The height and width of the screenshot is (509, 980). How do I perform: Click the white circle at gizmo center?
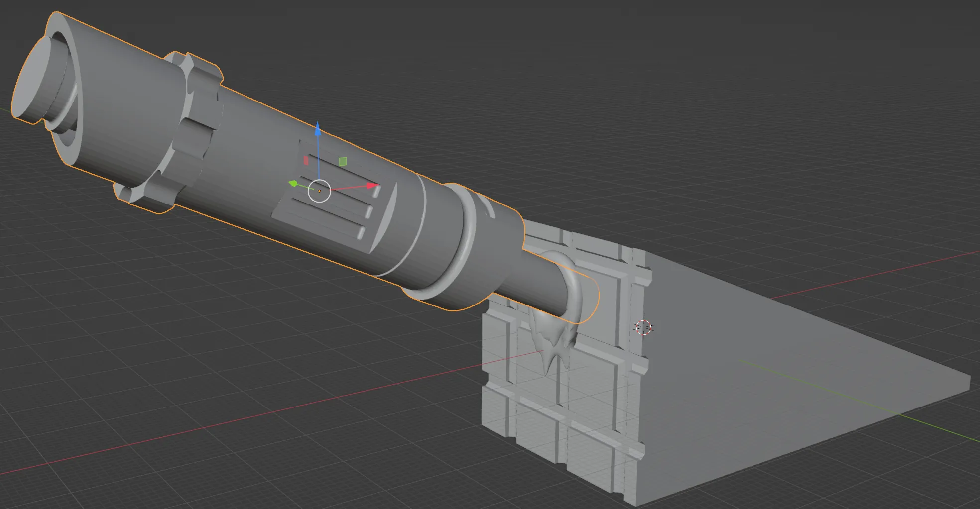[319, 191]
